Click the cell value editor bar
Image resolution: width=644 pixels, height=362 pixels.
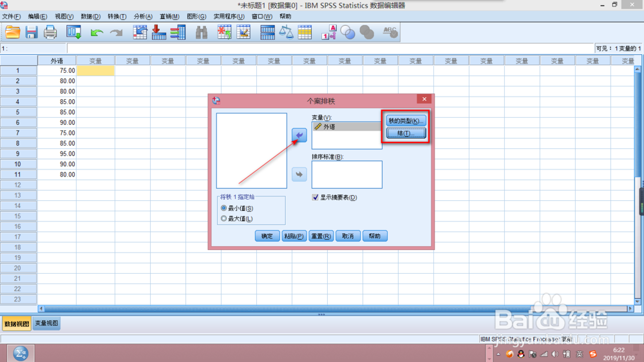(x=330, y=48)
